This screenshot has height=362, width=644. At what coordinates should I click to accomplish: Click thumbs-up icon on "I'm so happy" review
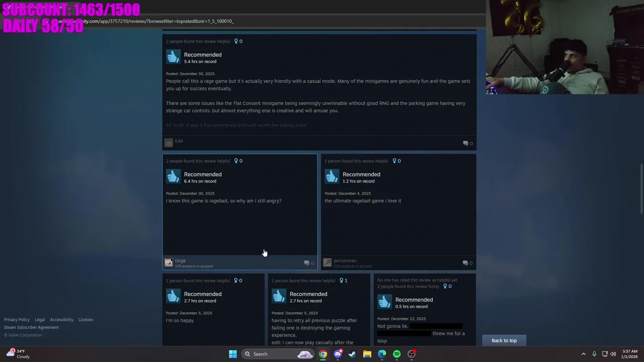tap(173, 296)
